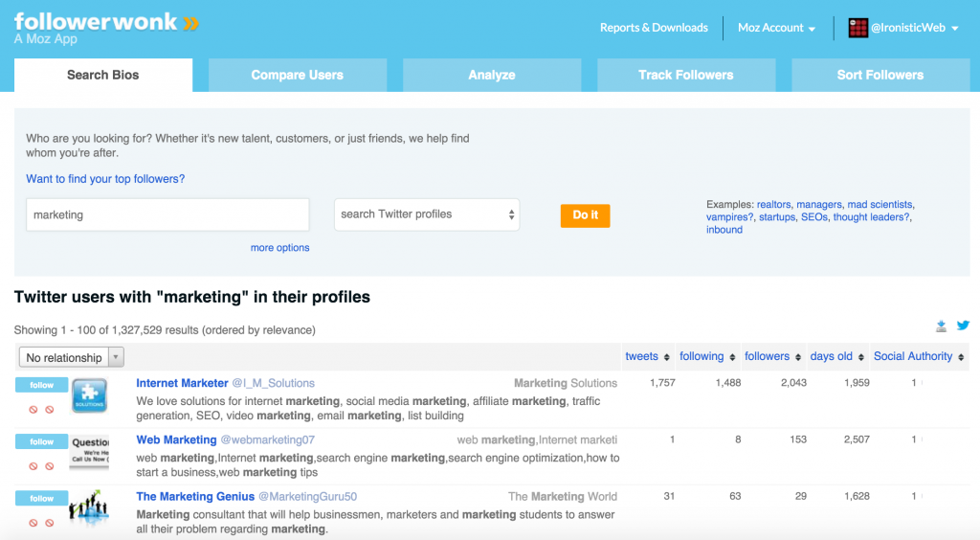Sort results by Social Authority column

919,356
